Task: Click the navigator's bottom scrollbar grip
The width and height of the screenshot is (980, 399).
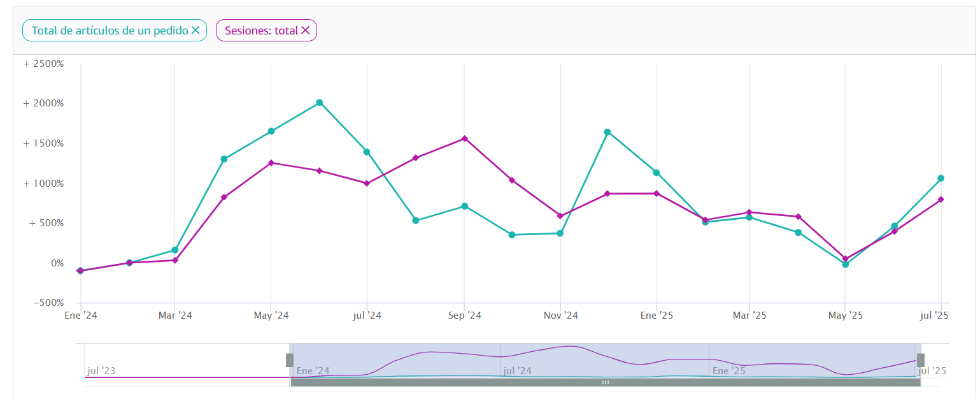Action: pyautogui.click(x=605, y=382)
